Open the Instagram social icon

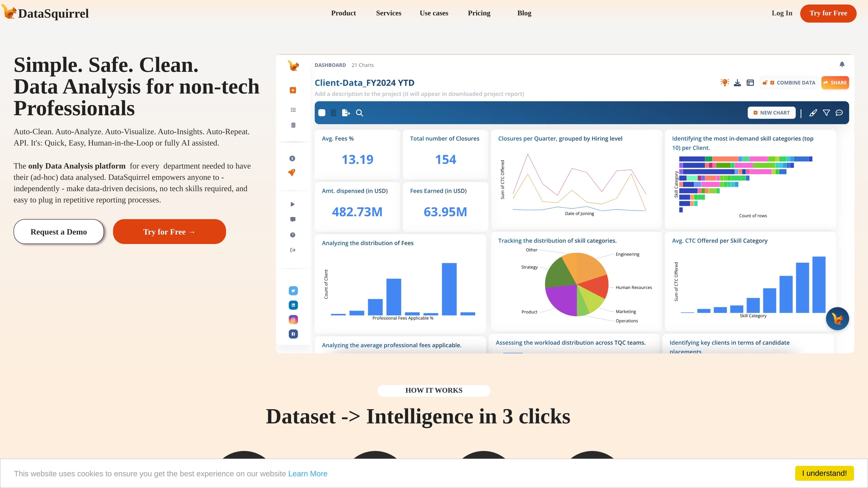293,320
